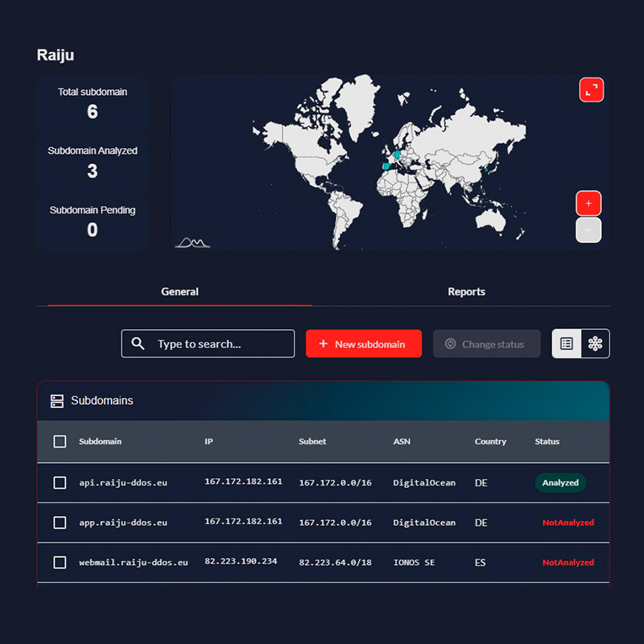Click the Subnet column header
This screenshot has width=644, height=644.
tap(312, 441)
